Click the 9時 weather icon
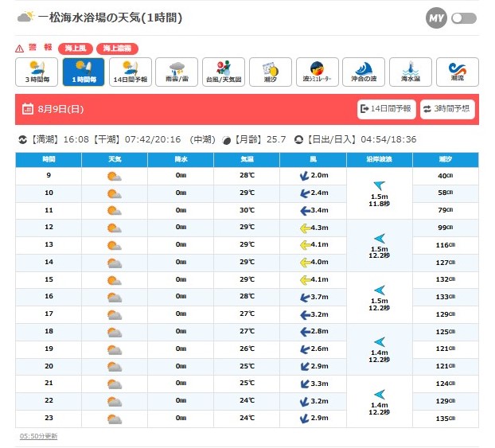The height and width of the screenshot is (448, 495). (115, 176)
